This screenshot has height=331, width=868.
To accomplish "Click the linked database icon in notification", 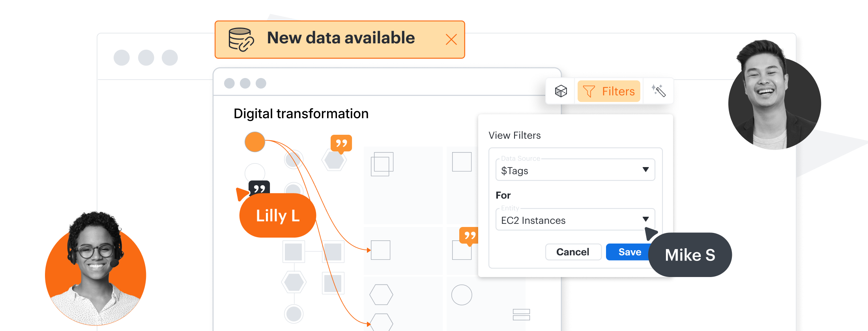I will [x=241, y=39].
